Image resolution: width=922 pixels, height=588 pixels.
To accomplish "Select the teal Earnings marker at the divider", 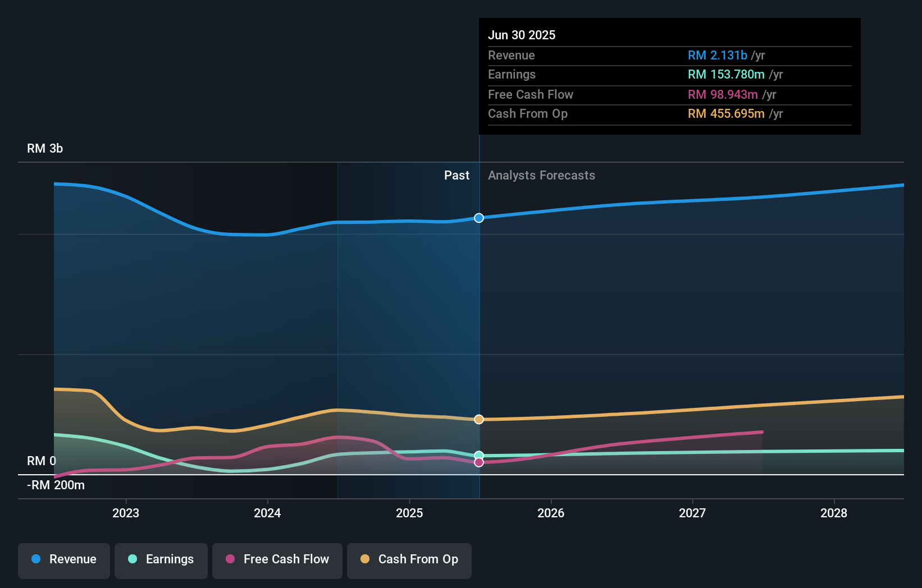I will tap(478, 455).
